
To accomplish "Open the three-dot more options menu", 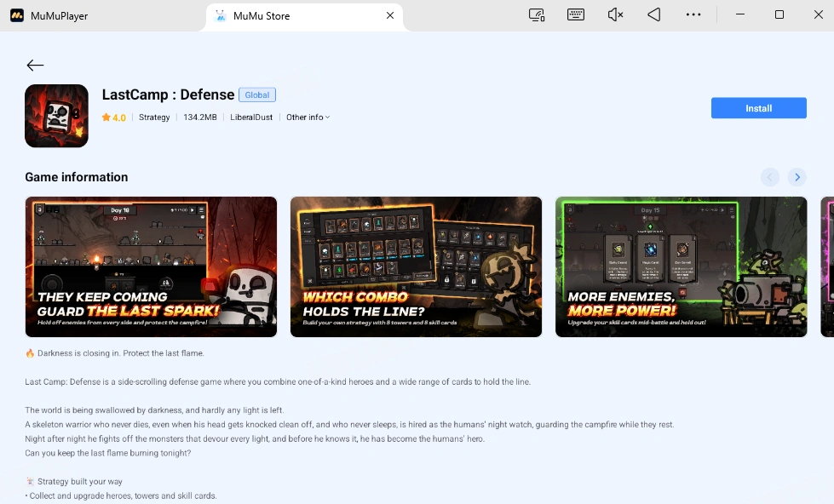I will point(693,14).
